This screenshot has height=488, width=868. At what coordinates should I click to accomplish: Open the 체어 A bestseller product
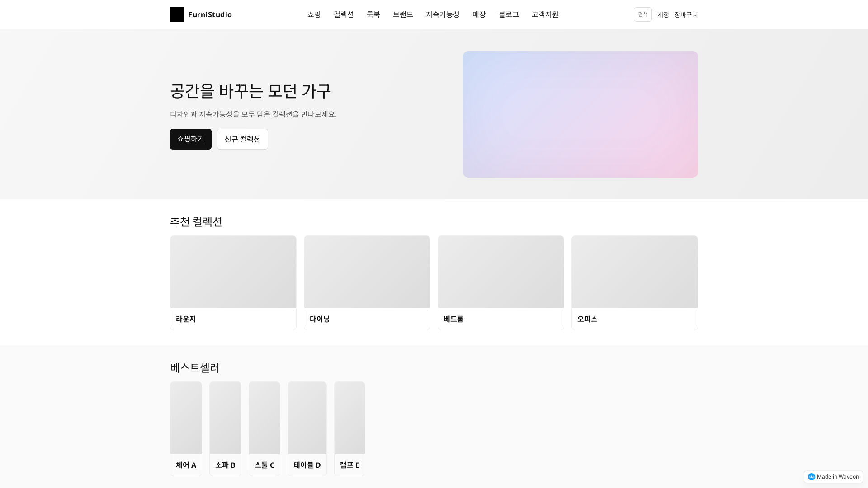[x=185, y=428]
